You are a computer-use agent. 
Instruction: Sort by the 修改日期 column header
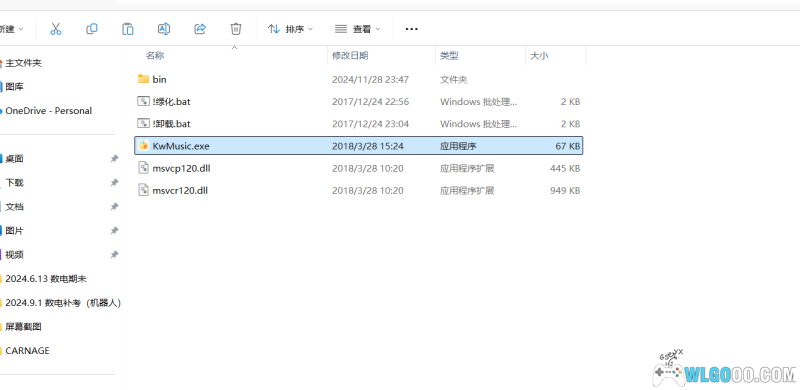coord(351,56)
